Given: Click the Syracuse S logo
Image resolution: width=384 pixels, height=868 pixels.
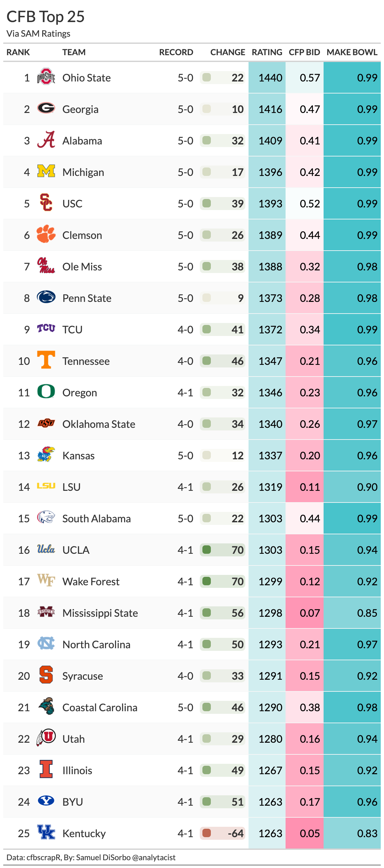Looking at the screenshot, I should pyautogui.click(x=46, y=675).
